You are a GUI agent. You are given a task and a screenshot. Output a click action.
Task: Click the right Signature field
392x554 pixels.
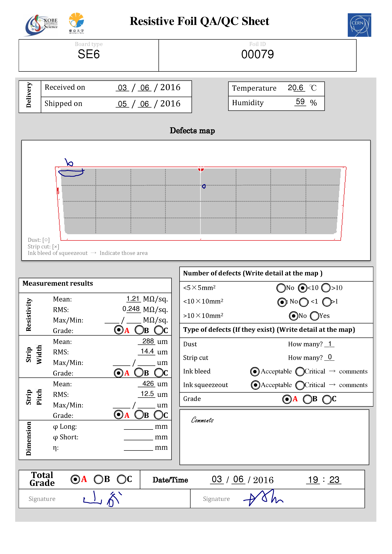click(278, 499)
